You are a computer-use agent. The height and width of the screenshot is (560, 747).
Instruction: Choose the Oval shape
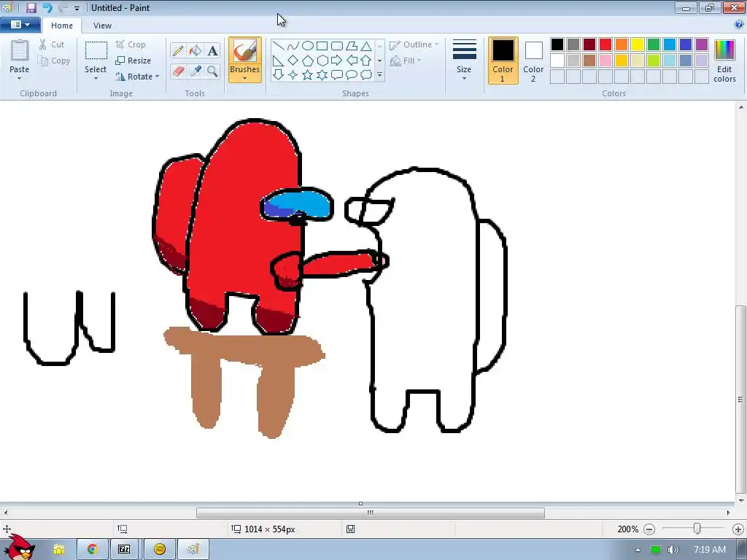(x=308, y=46)
